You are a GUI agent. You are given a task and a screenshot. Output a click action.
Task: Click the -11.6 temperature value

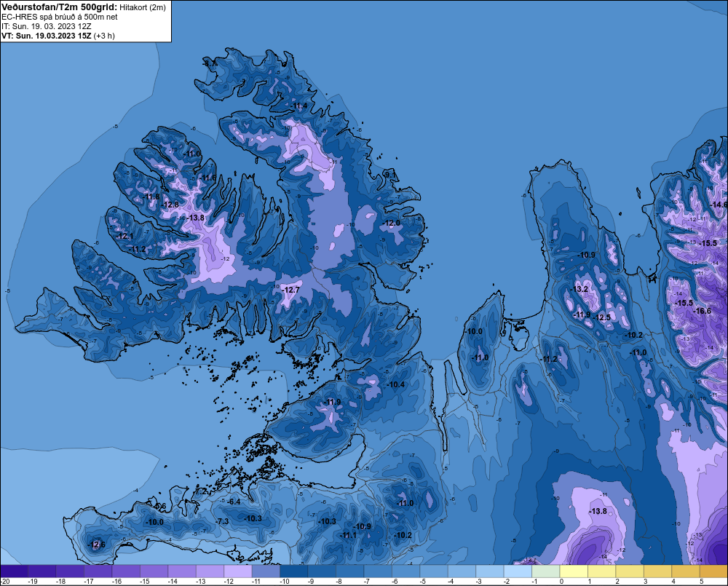[208, 178]
